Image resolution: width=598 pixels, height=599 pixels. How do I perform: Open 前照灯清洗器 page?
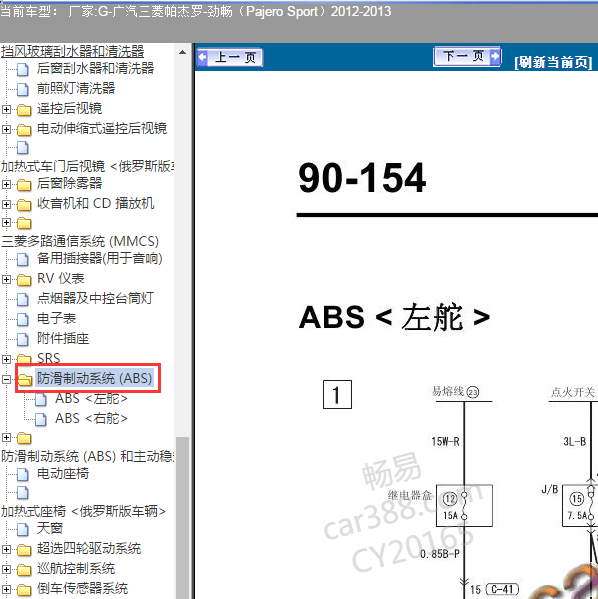pyautogui.click(x=76, y=88)
